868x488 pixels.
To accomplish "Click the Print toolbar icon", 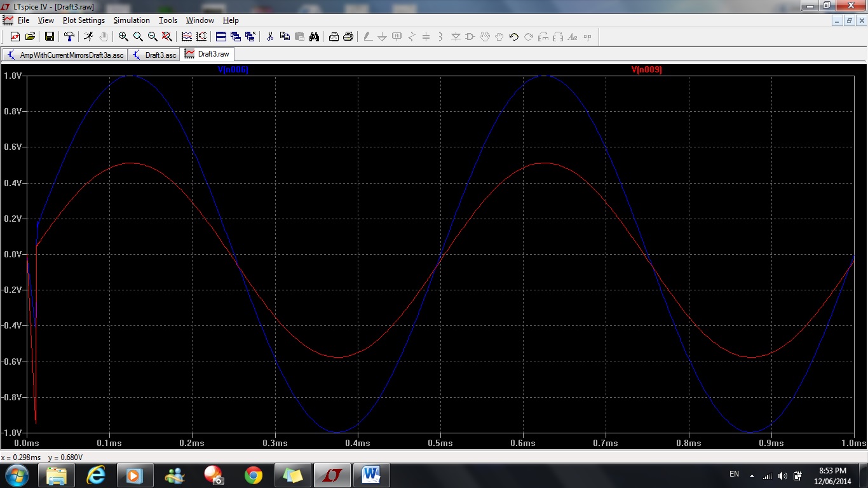I will (348, 37).
